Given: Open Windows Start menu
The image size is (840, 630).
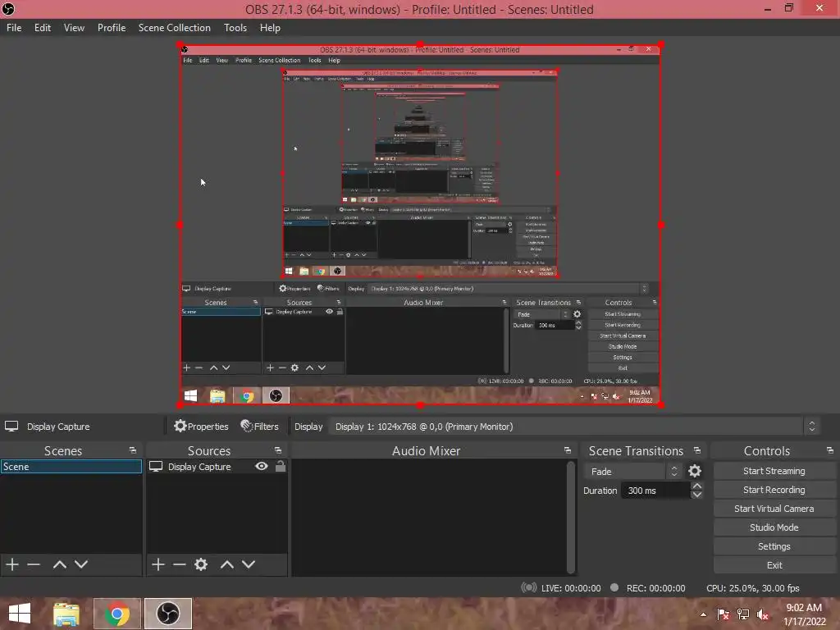Looking at the screenshot, I should [20, 614].
